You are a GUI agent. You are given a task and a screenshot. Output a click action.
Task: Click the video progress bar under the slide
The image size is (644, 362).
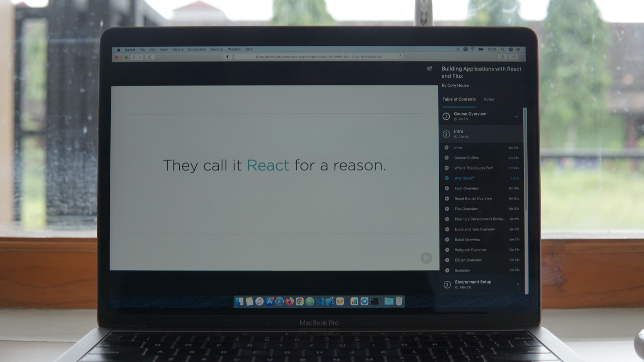point(274,271)
